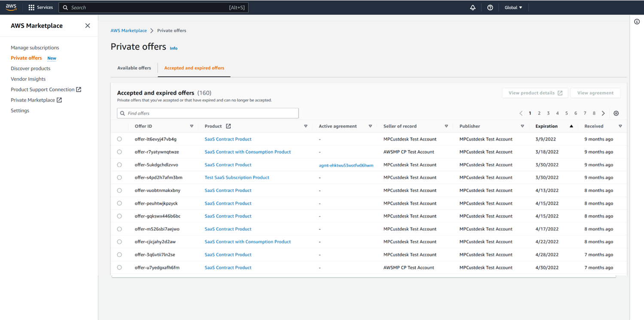
Task: Sort by Offer ID column arrow
Action: (x=191, y=126)
